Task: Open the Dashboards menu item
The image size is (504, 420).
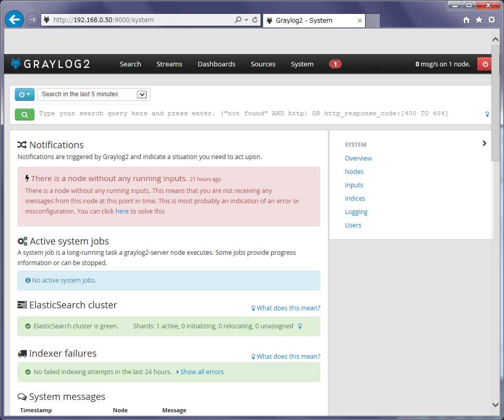Action: click(217, 64)
